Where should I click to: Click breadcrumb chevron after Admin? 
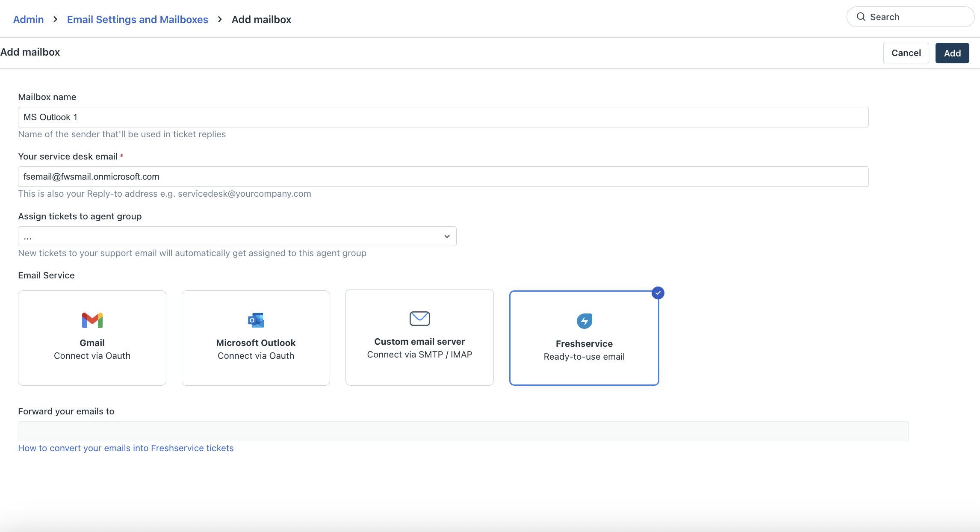pos(55,20)
